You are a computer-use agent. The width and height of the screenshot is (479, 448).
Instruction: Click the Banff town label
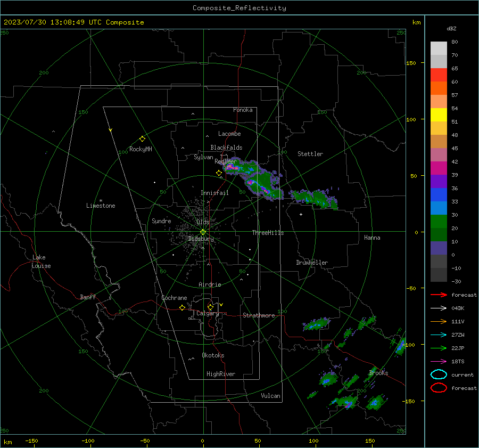[88, 297]
